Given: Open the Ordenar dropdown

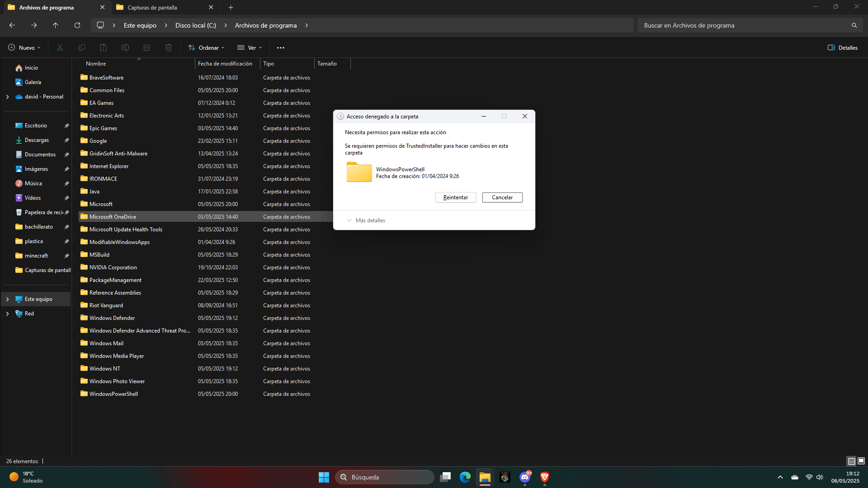Looking at the screenshot, I should (x=206, y=47).
